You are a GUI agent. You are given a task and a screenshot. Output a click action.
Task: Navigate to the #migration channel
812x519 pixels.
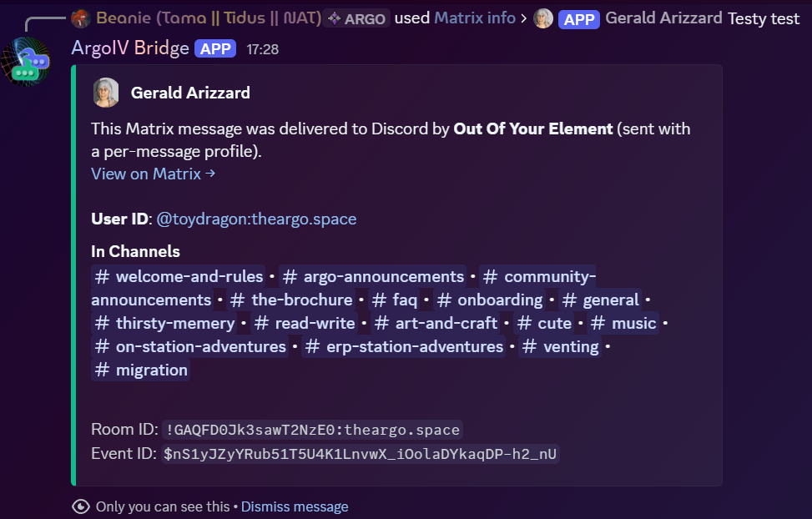coord(141,370)
